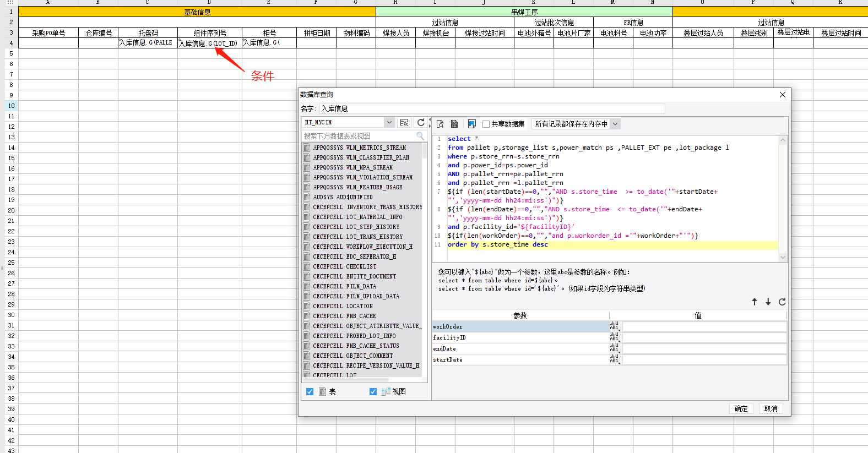Click 确定 to confirm the query

point(741,408)
